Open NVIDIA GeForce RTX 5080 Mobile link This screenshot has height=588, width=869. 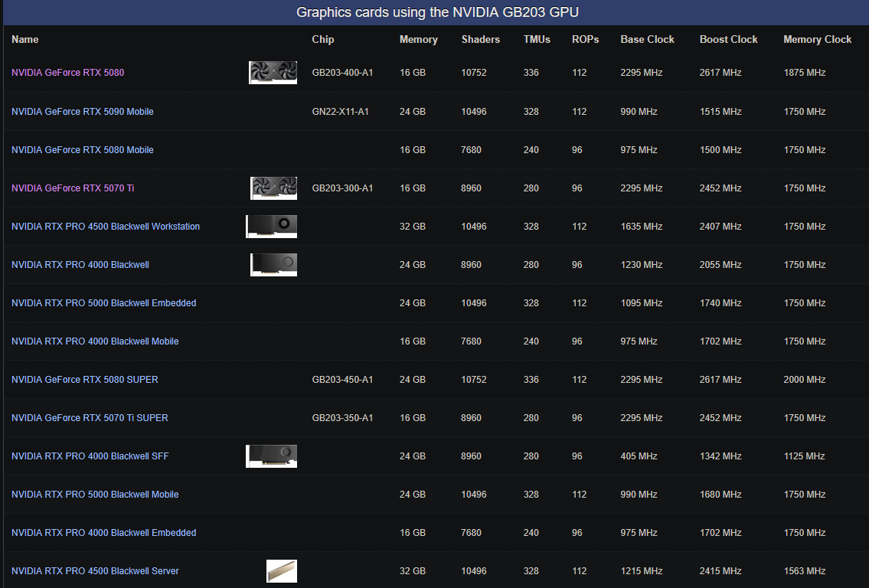click(83, 149)
